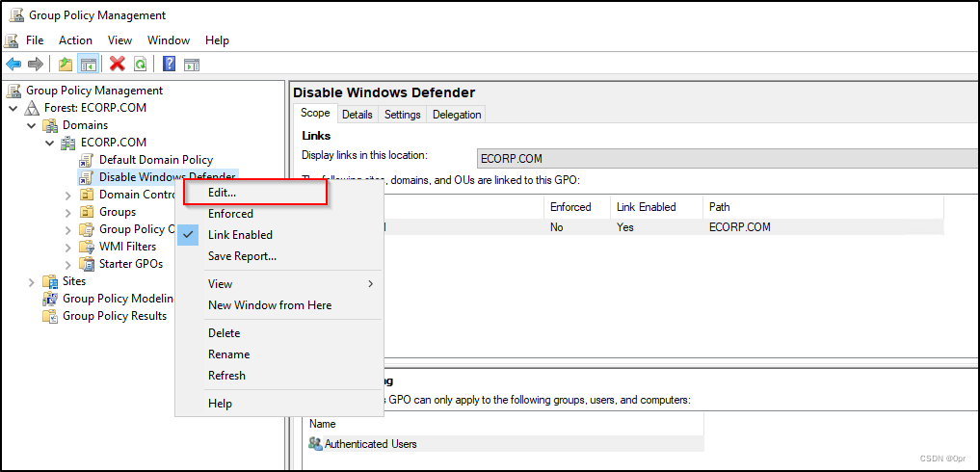Click the Authenticated Users group icon
980x472 pixels.
[x=316, y=444]
